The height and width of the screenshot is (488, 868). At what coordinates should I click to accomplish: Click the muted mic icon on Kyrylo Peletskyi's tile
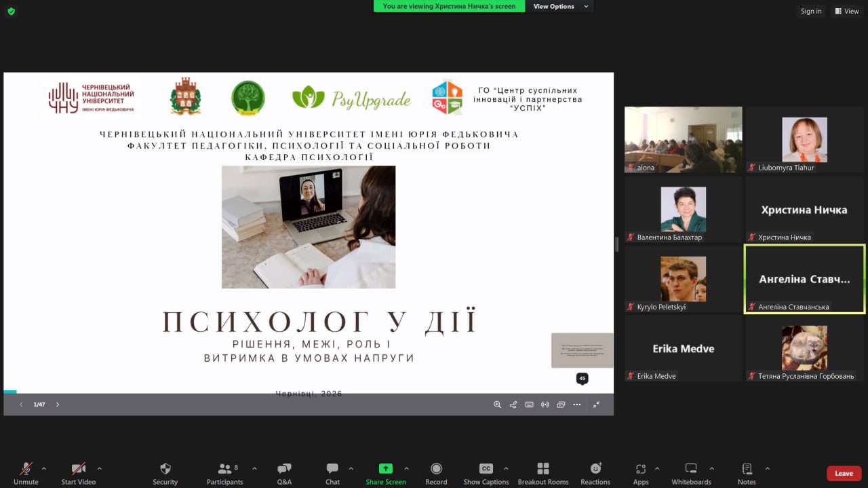point(631,307)
